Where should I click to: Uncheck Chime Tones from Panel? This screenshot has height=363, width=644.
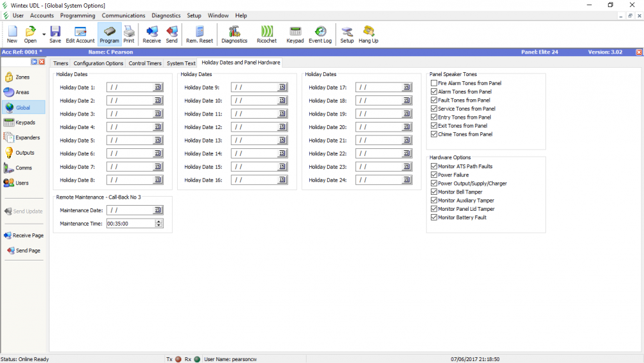coord(434,134)
